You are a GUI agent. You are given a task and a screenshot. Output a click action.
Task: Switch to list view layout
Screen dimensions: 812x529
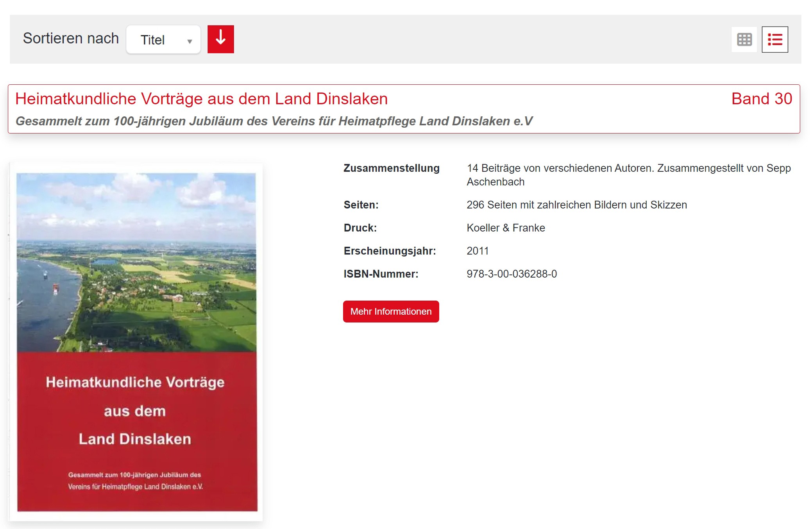774,39
